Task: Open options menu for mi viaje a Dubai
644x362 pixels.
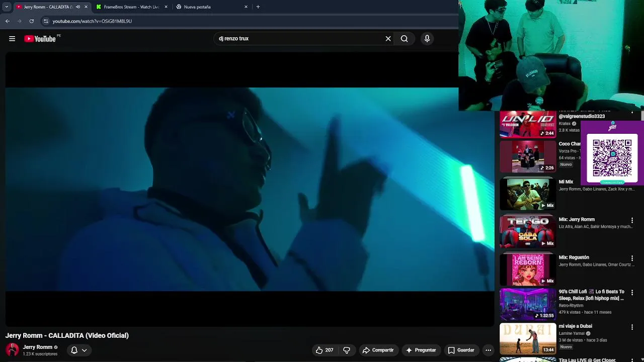Action: (x=632, y=327)
